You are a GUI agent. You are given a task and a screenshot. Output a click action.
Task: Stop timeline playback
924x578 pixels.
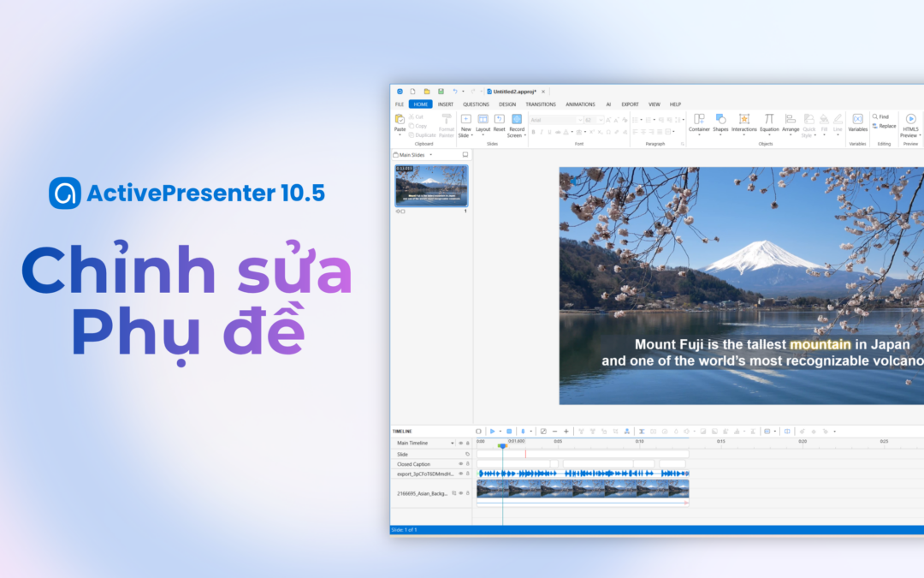[x=509, y=431]
